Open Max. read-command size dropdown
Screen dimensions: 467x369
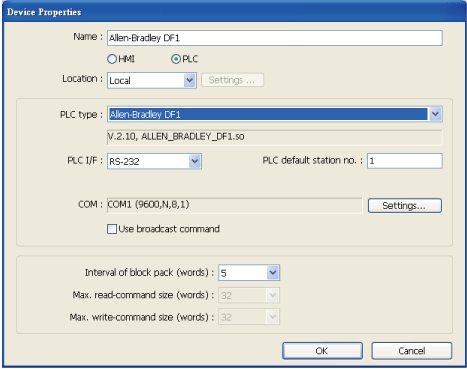click(249, 295)
